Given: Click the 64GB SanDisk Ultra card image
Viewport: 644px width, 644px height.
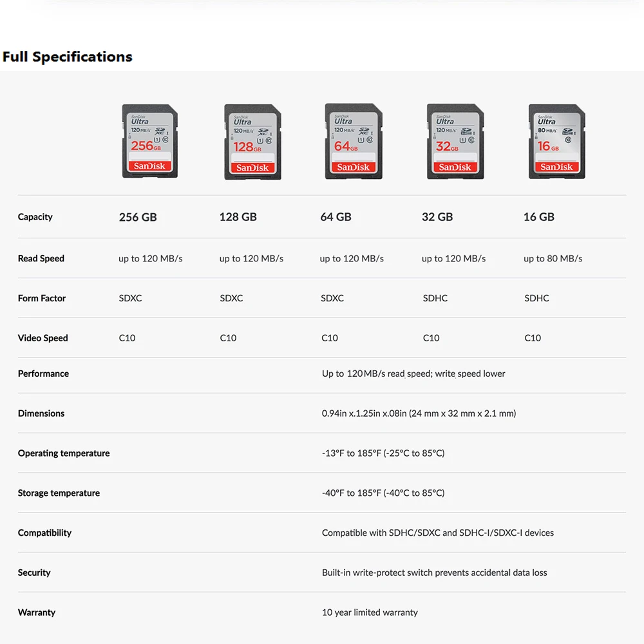Looking at the screenshot, I should pyautogui.click(x=354, y=141).
